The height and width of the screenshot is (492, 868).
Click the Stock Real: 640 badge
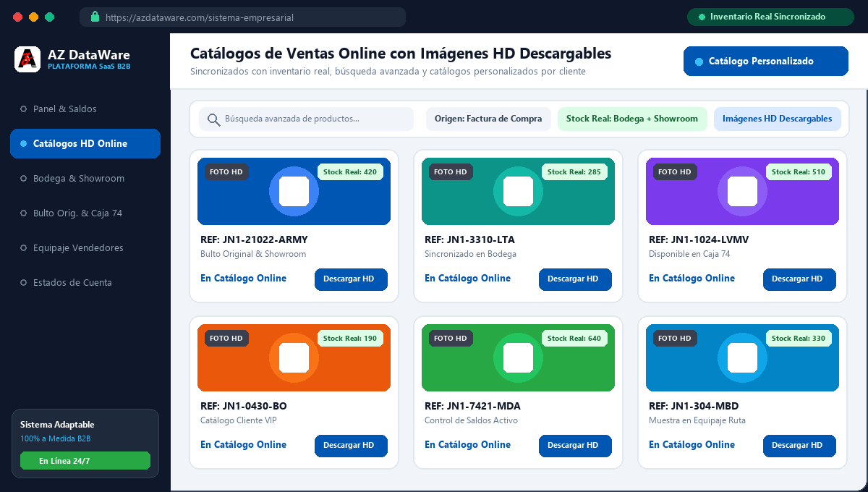tap(574, 339)
